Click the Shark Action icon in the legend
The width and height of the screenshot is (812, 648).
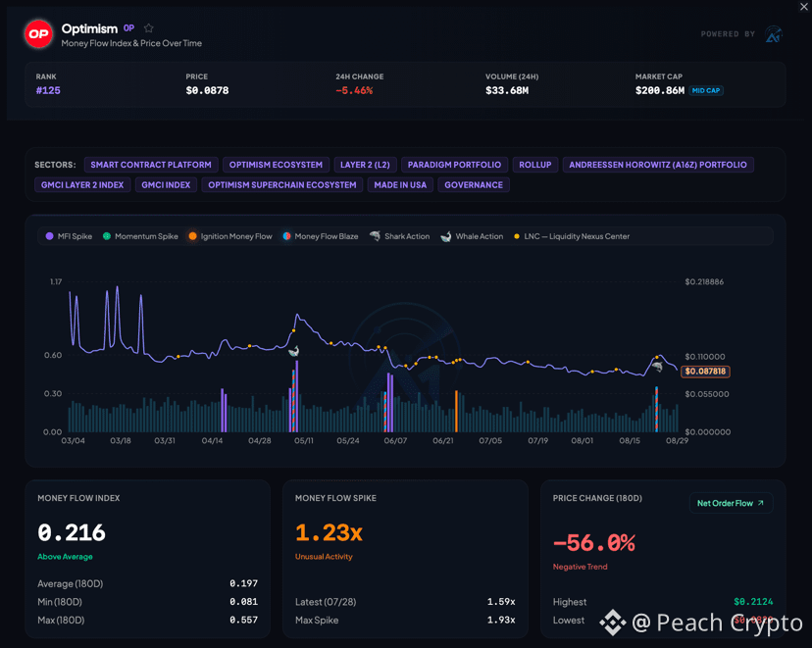coord(375,236)
